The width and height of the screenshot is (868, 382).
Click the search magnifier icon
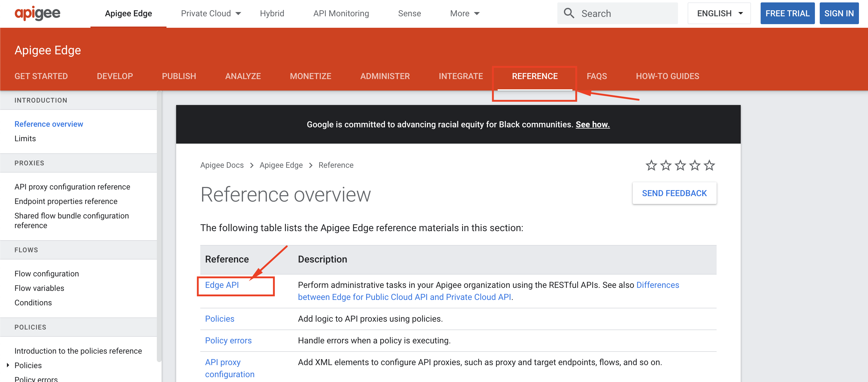coord(569,13)
